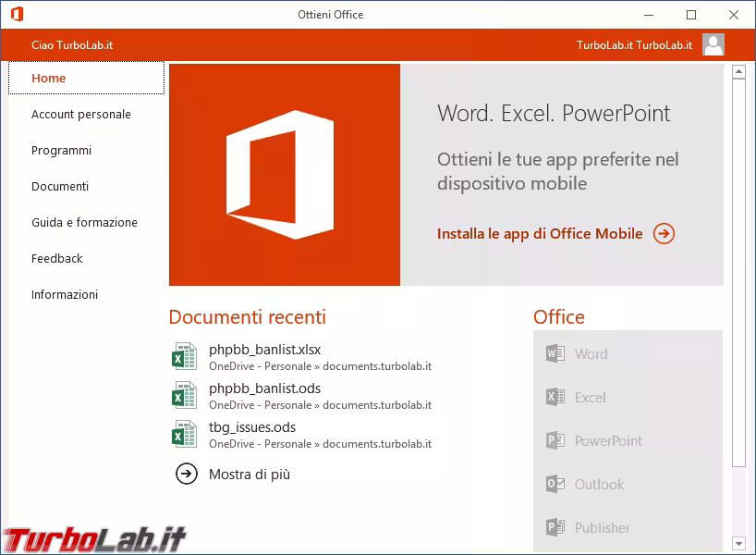Click the PowerPoint app icon
This screenshot has width=756, height=555.
(555, 440)
